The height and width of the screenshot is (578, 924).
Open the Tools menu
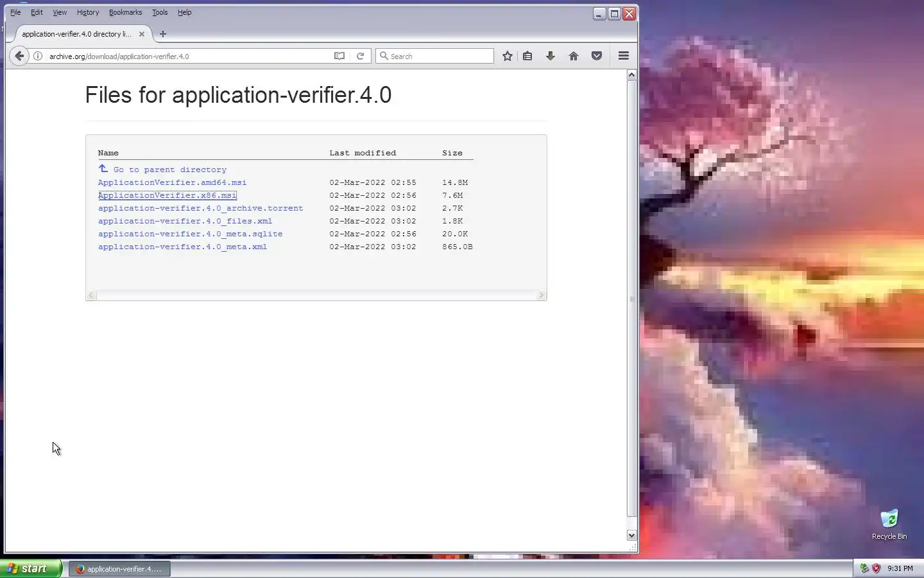[x=160, y=12]
